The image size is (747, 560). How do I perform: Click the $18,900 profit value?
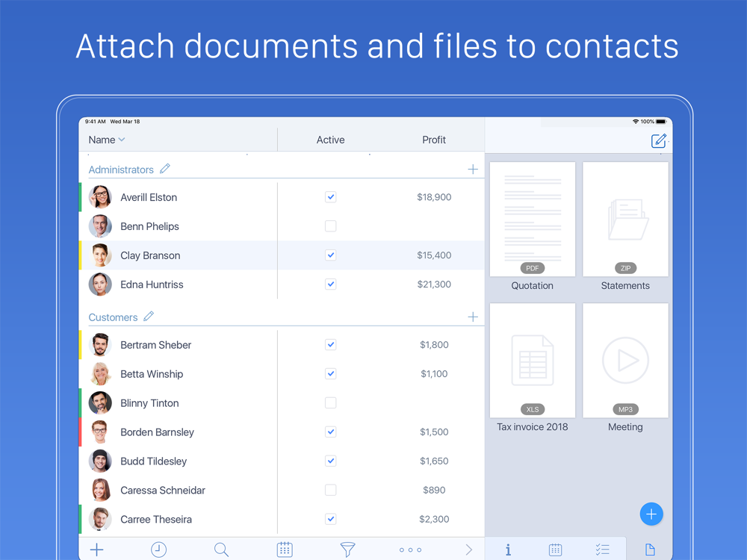(434, 196)
